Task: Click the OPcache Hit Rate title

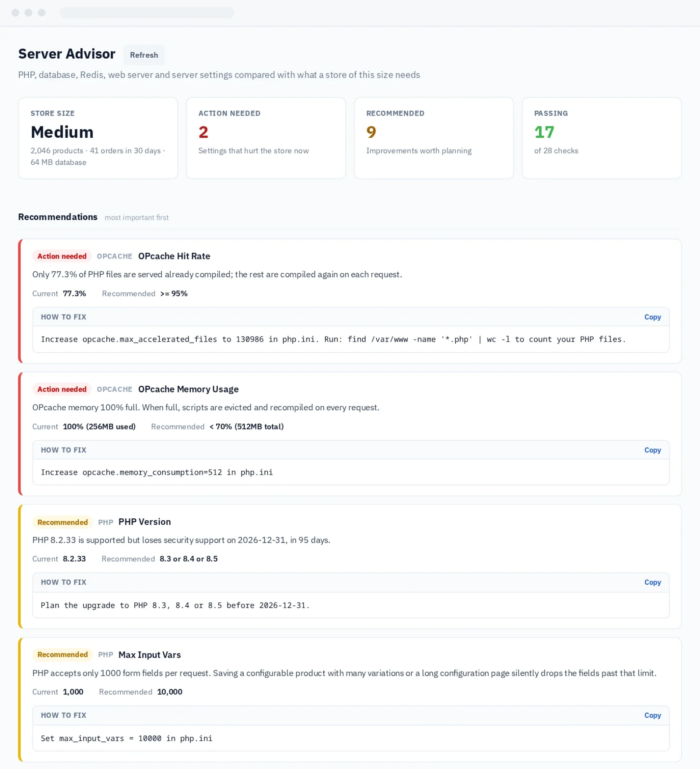Action: (x=174, y=256)
